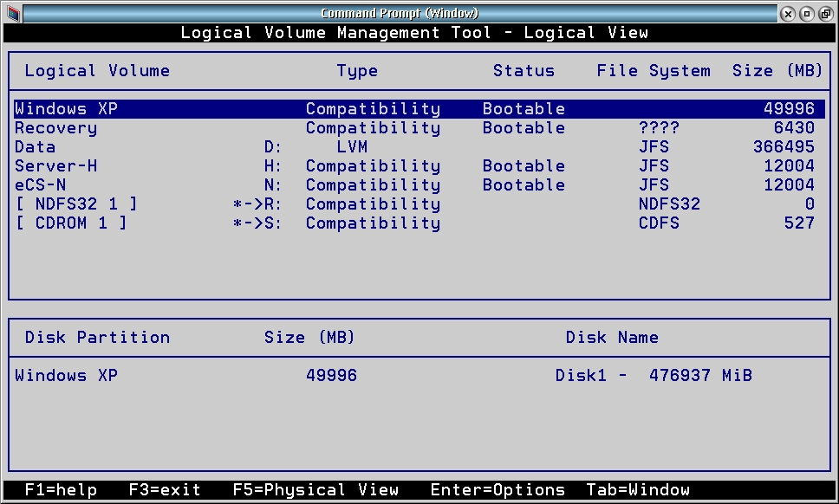
Task: Click the CDFS file system value
Action: (x=660, y=223)
